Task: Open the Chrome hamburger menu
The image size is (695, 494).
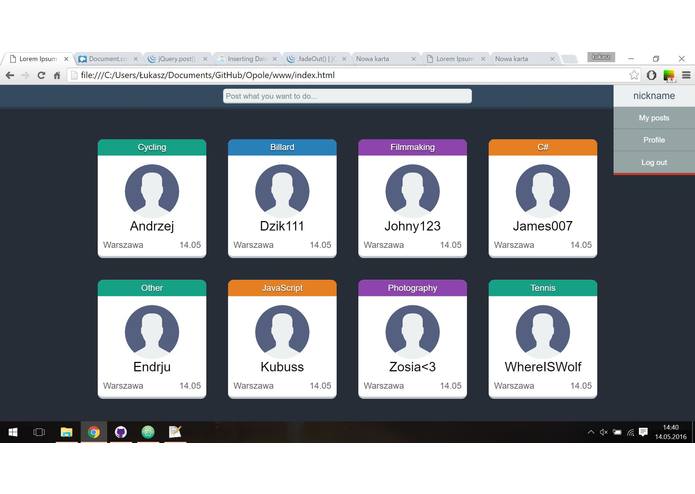Action: click(x=686, y=75)
